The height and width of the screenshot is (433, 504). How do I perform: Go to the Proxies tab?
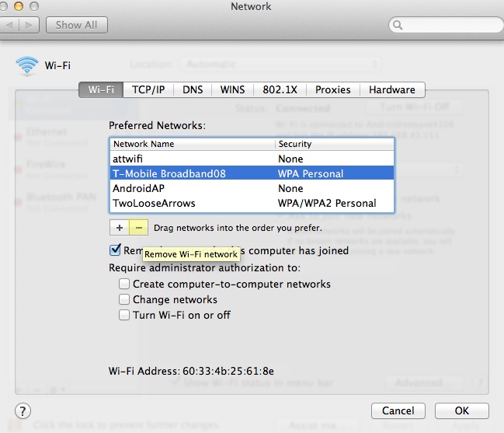pos(333,89)
